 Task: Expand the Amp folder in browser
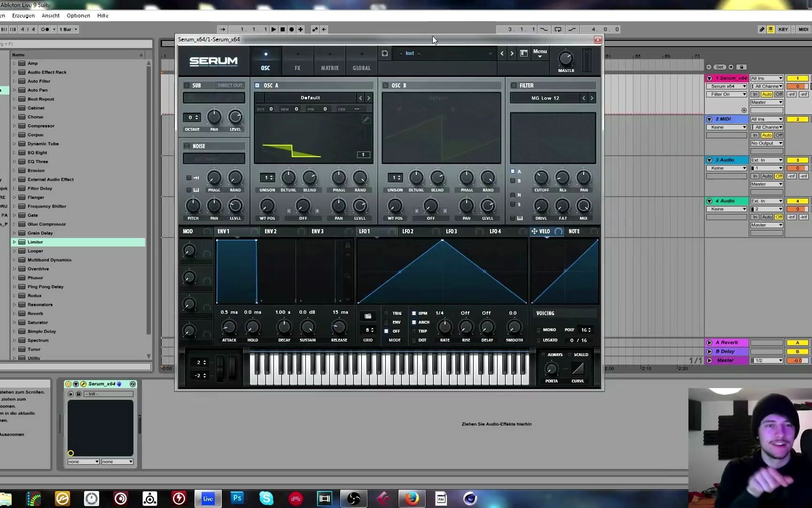coord(14,63)
